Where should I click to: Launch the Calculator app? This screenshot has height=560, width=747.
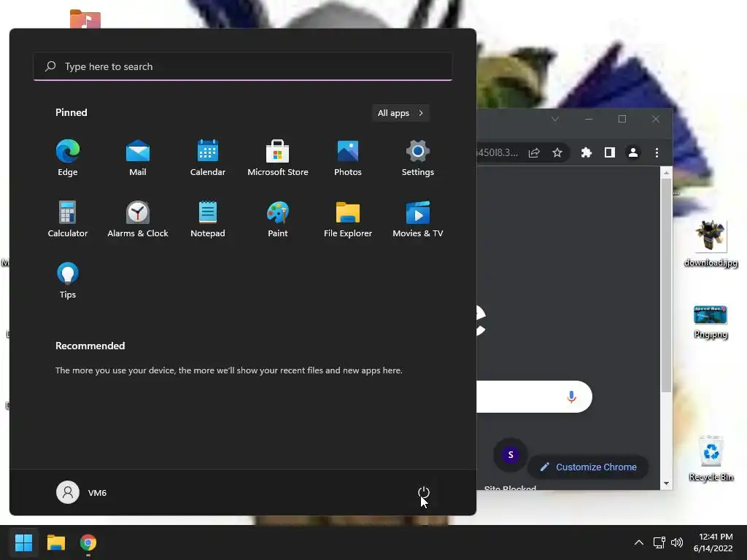coord(68,219)
